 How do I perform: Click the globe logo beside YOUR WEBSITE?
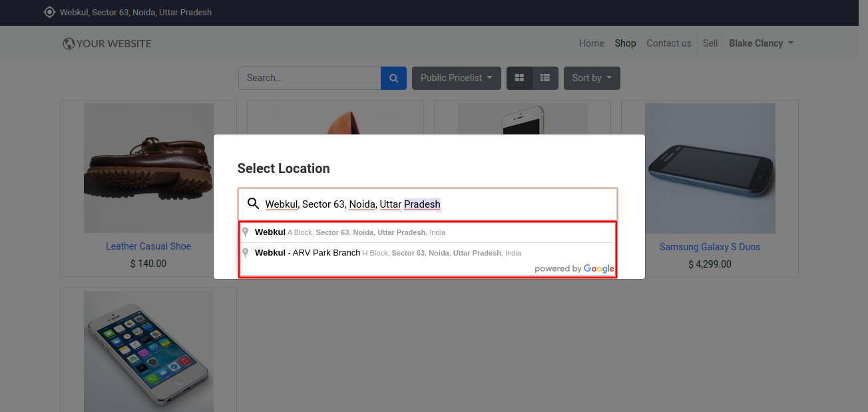tap(68, 44)
